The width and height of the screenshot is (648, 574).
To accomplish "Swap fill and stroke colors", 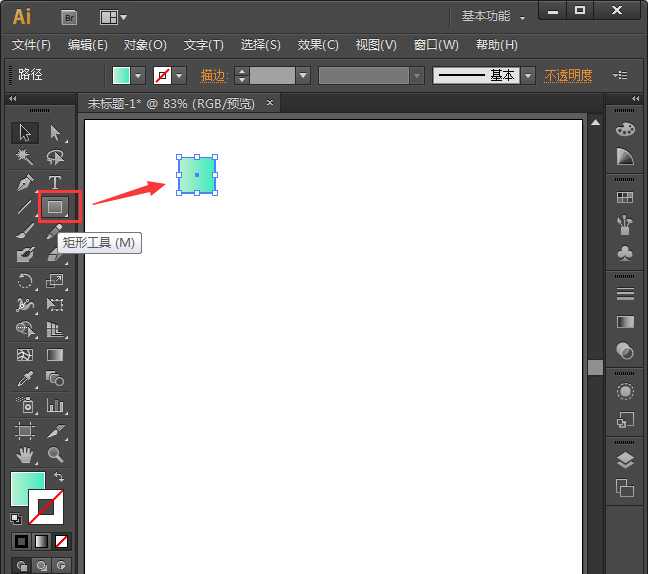I will [58, 478].
